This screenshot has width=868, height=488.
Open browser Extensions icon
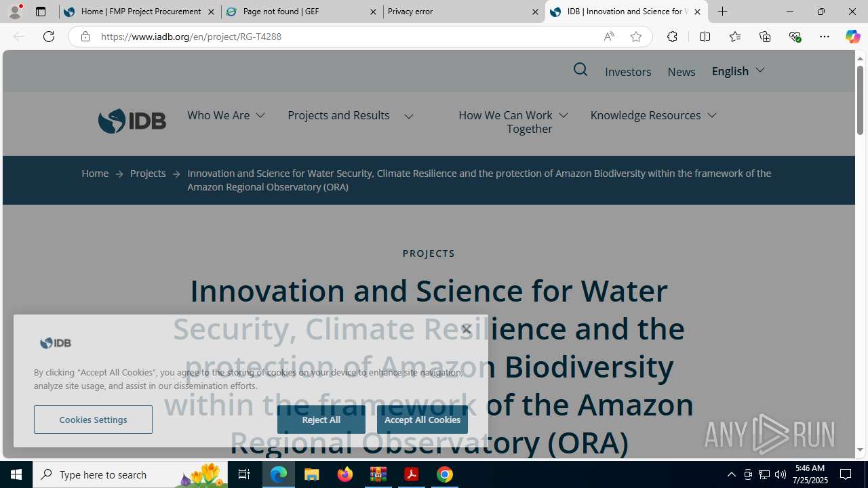672,37
